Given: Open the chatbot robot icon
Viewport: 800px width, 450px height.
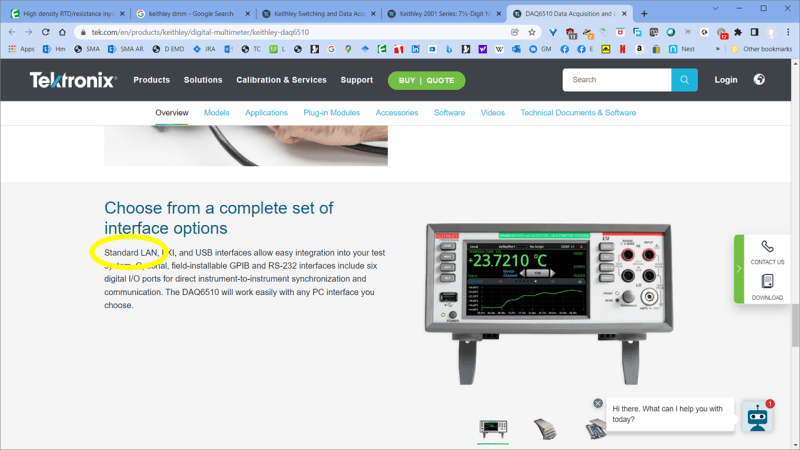Looking at the screenshot, I should point(758,417).
